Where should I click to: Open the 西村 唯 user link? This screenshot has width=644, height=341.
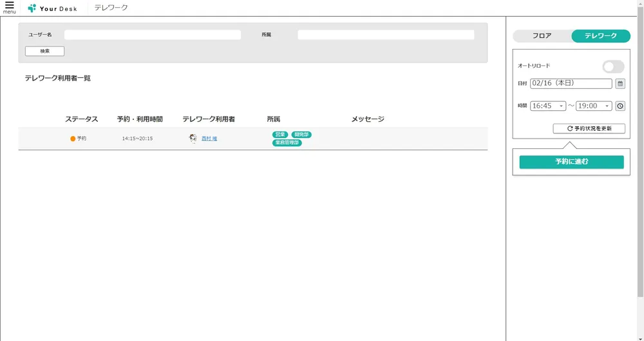coord(209,139)
